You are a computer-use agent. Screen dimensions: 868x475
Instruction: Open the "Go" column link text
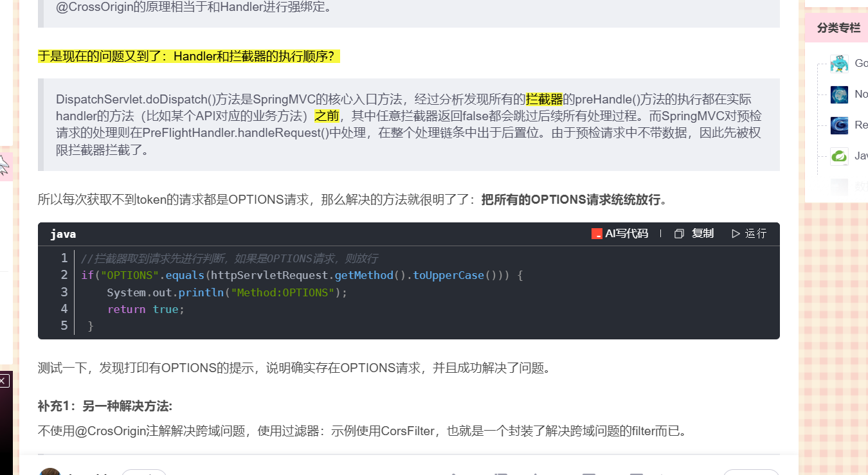tap(861, 63)
